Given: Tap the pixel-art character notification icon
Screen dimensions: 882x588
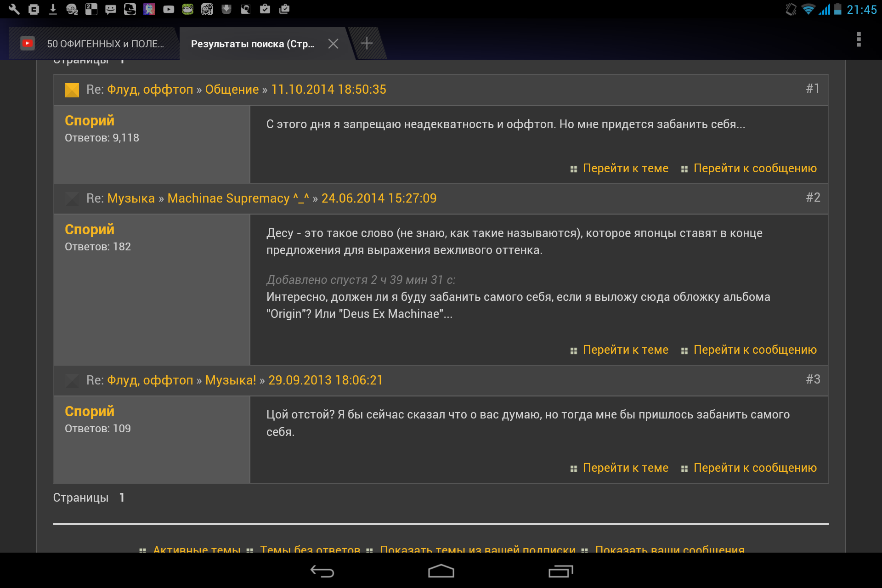Looking at the screenshot, I should (149, 9).
